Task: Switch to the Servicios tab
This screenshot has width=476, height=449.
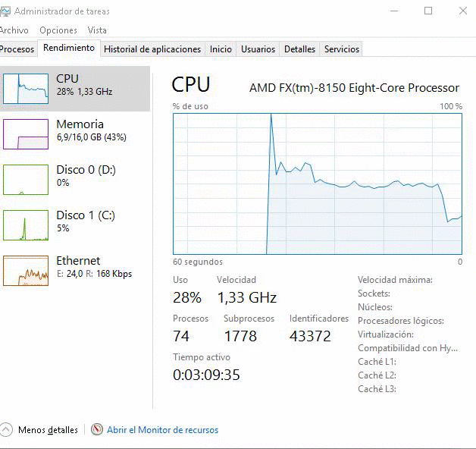Action: pyautogui.click(x=342, y=49)
